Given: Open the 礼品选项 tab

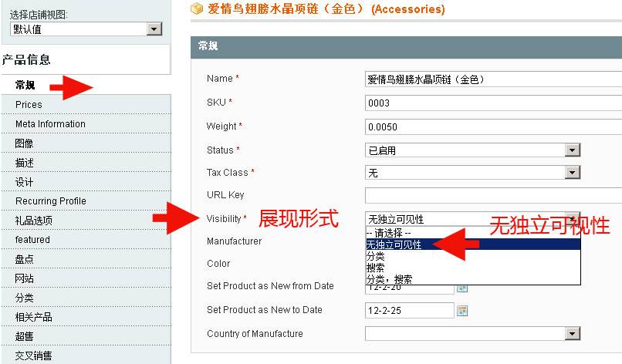Looking at the screenshot, I should coord(86,221).
